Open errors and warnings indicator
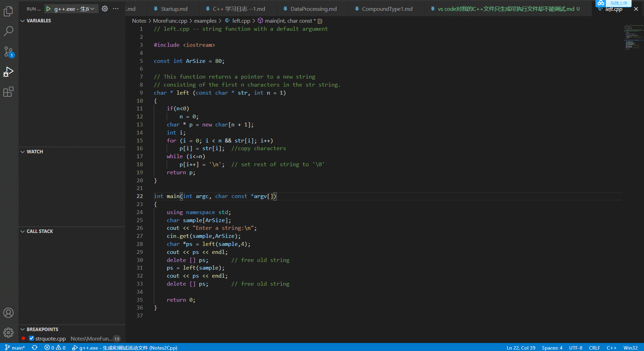This screenshot has width=644, height=351. click(55, 348)
